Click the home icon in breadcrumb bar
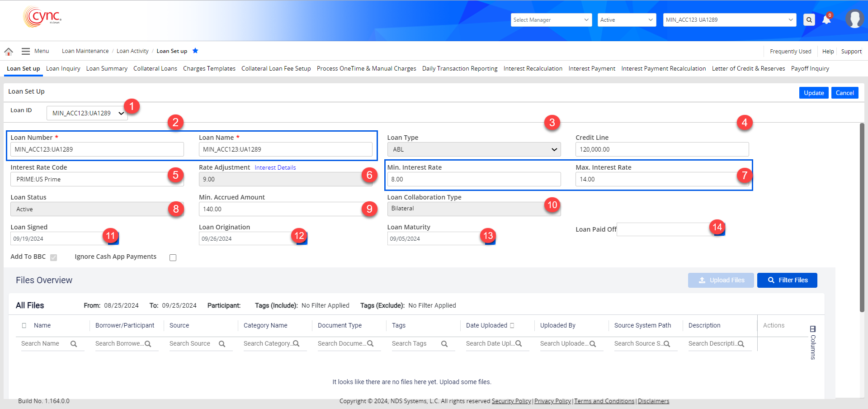The width and height of the screenshot is (868, 409). tap(9, 52)
